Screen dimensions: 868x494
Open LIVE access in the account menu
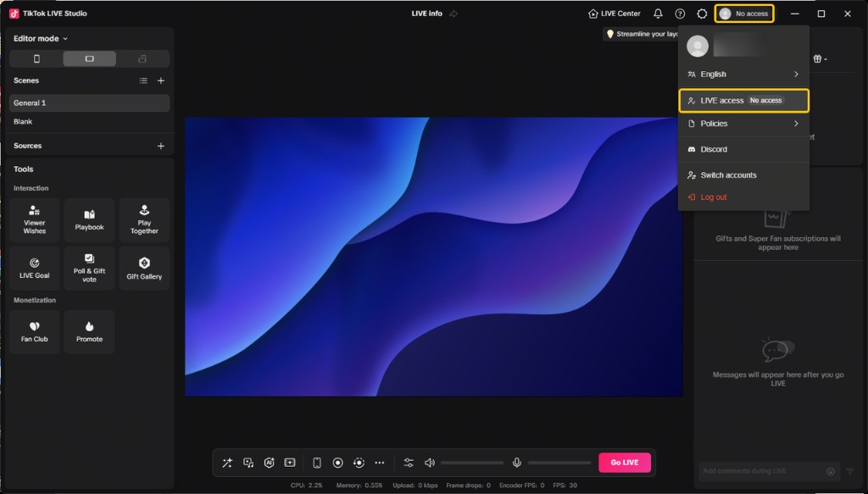point(743,100)
